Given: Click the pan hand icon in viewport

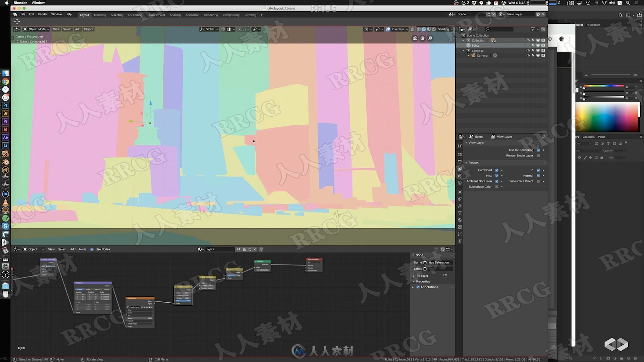Looking at the screenshot, I should point(423,39).
